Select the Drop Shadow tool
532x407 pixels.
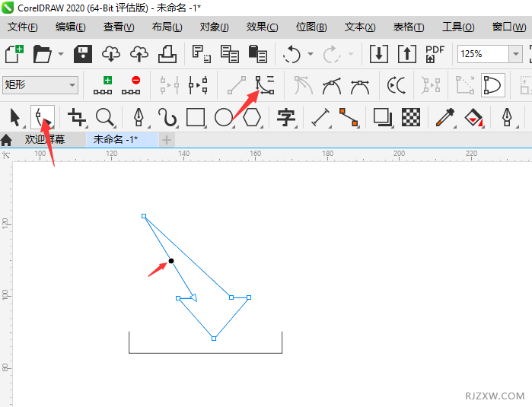point(383,117)
